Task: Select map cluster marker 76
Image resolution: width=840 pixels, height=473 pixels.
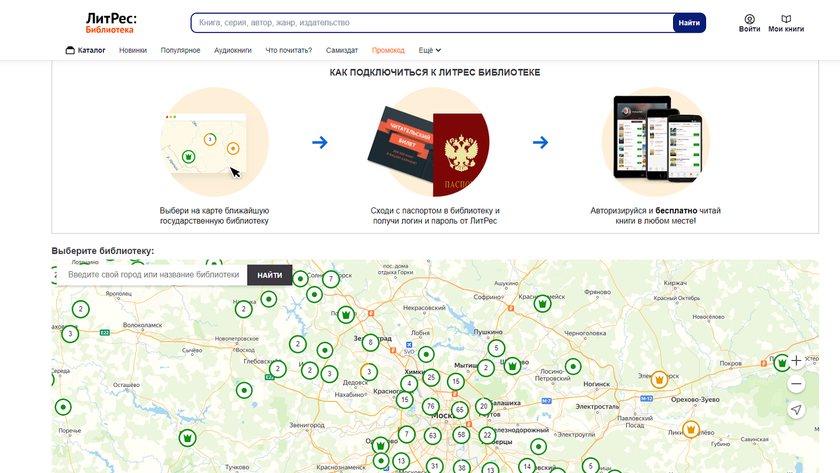Action: (x=430, y=407)
